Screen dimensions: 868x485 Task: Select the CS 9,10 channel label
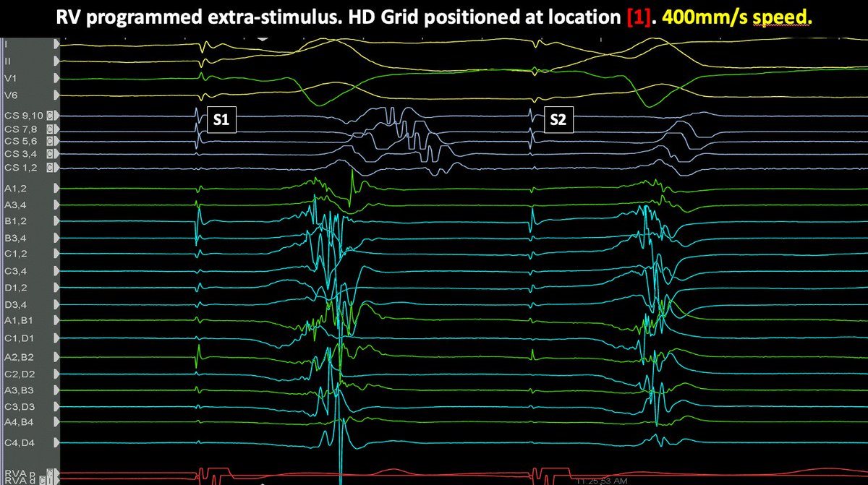click(24, 116)
